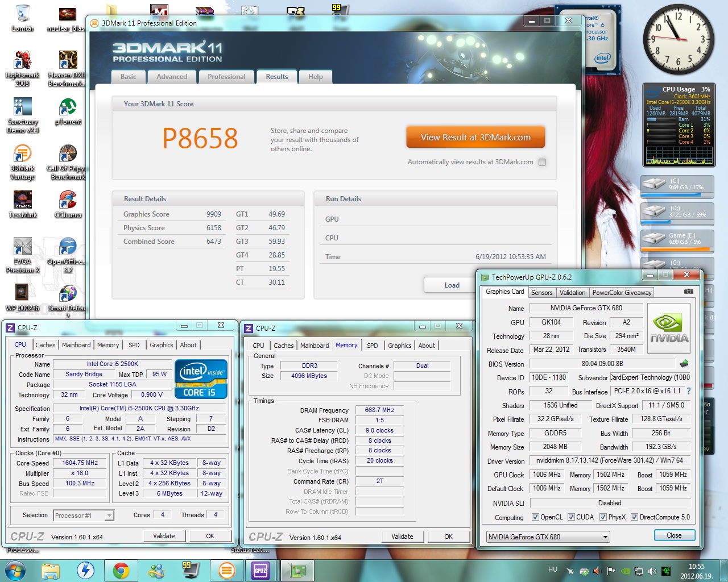Image resolution: width=728 pixels, height=582 pixels.
Task: Expand the Processor #1 selection dropdown in CPU-Z
Action: pyautogui.click(x=109, y=516)
